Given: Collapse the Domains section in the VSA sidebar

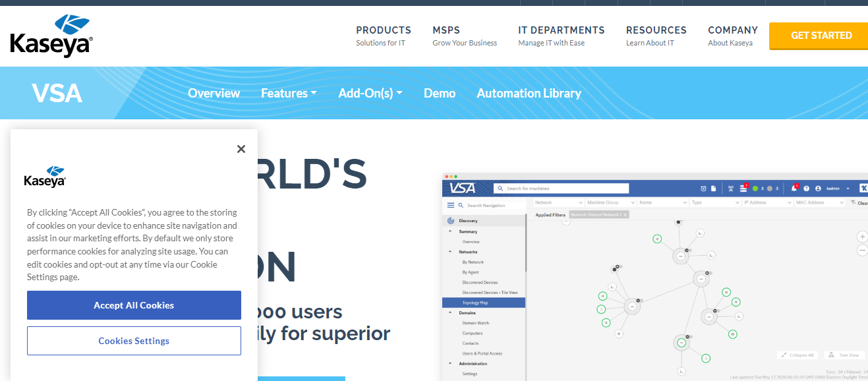Looking at the screenshot, I should 450,312.
